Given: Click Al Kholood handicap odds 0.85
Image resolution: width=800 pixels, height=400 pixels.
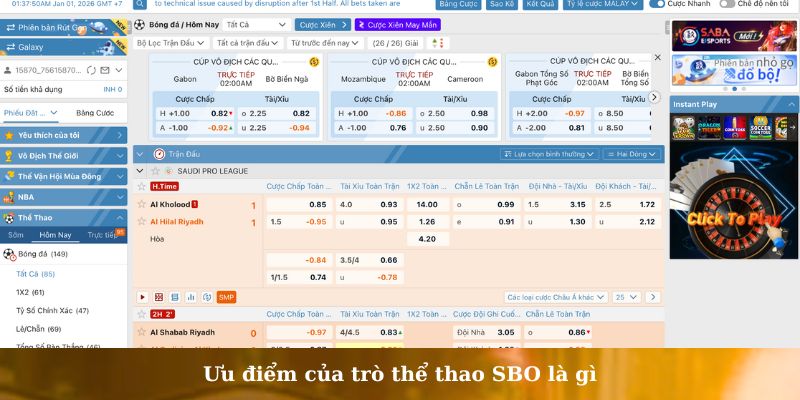Looking at the screenshot, I should click(299, 205).
